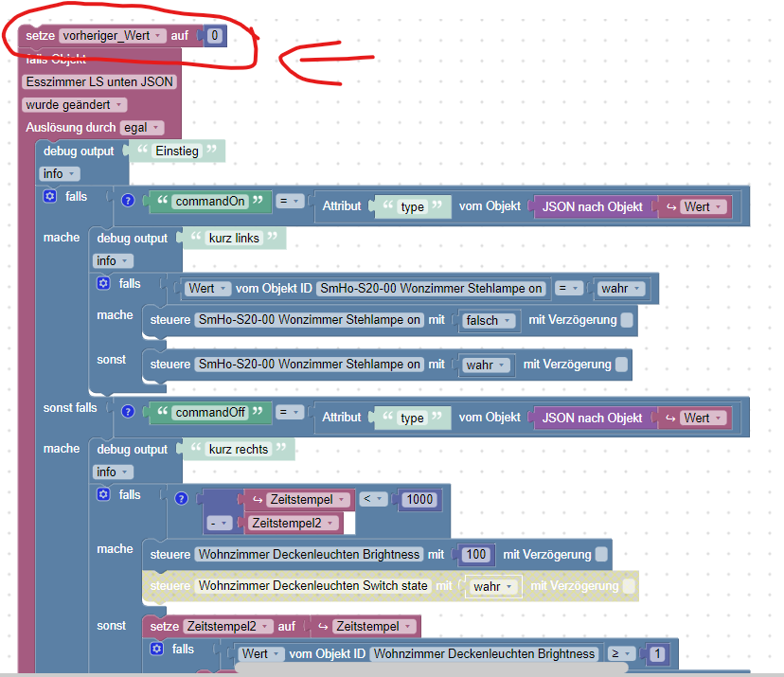784x677 pixels.
Task: Open gear settings of the commandOn falls block
Action: [x=50, y=196]
